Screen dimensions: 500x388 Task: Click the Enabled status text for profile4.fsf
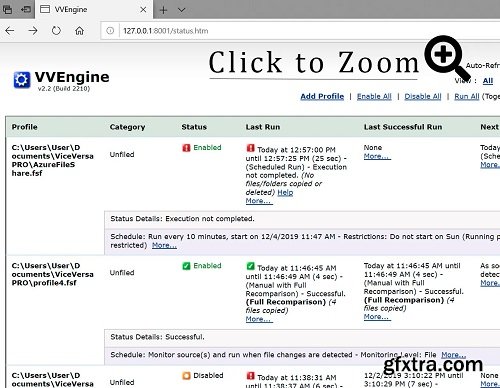click(207, 266)
